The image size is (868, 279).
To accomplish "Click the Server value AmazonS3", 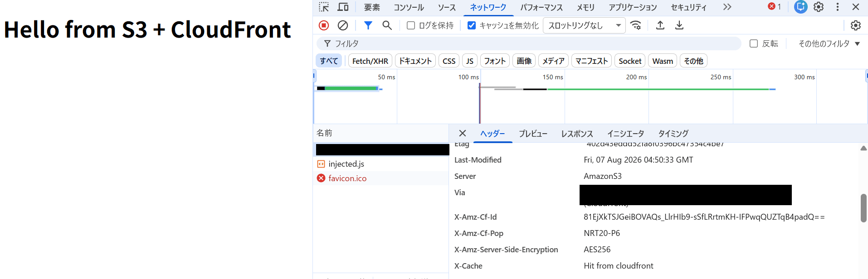I will (x=603, y=176).
